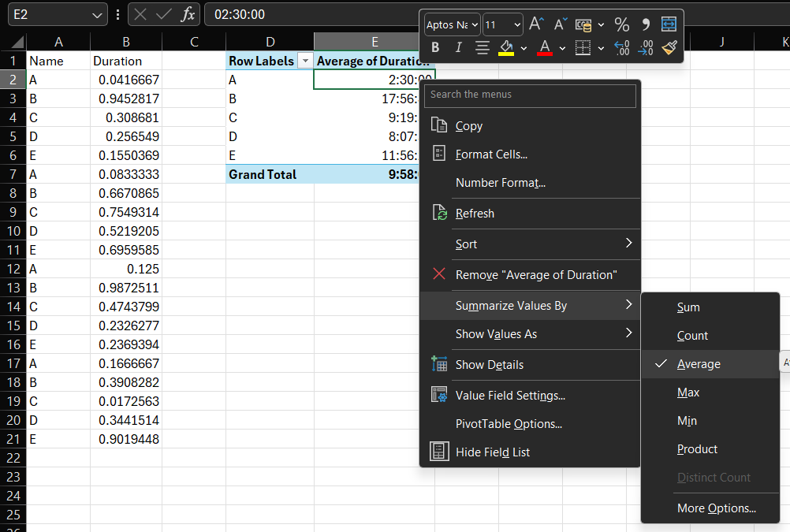Screen dimensions: 790x532
Task: Click Remove "Average of Duration"
Action: (530, 275)
